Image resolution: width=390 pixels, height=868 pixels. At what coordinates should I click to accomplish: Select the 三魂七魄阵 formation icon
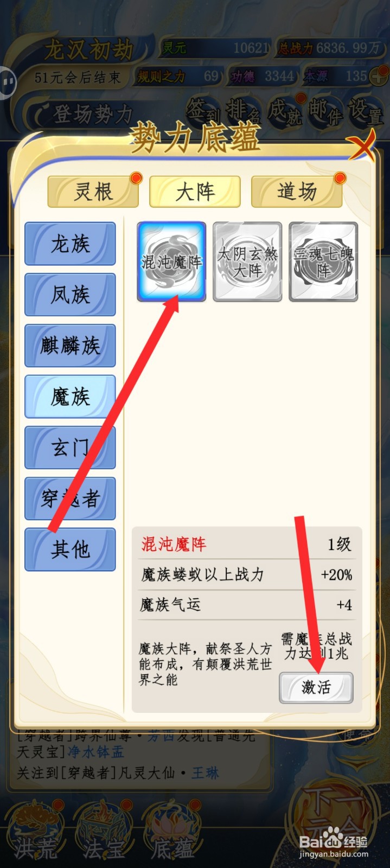point(323,261)
